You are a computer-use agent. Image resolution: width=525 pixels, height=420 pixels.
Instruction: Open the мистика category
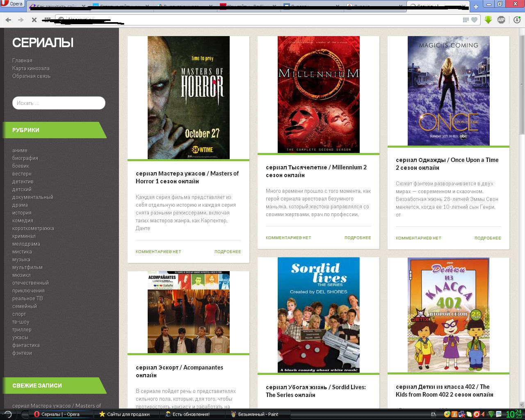pos(22,252)
